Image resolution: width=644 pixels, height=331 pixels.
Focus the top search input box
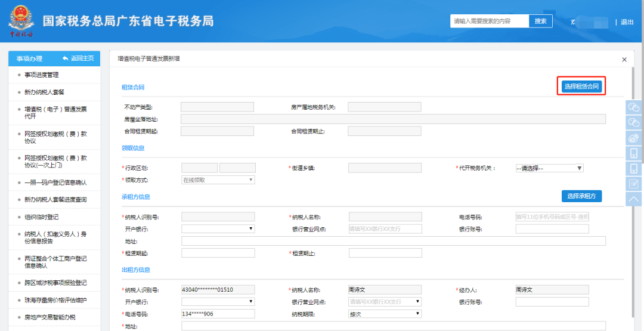pos(490,21)
